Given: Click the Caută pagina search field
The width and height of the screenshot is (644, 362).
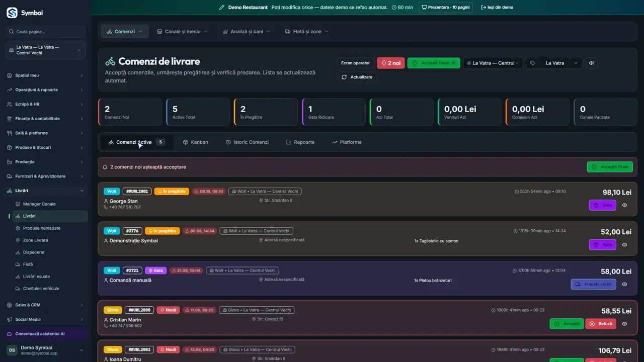Looking at the screenshot, I should click(x=45, y=32).
